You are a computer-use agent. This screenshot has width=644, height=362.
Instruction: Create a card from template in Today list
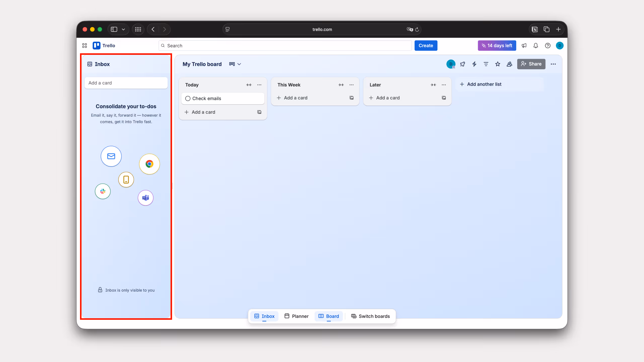pyautogui.click(x=259, y=112)
